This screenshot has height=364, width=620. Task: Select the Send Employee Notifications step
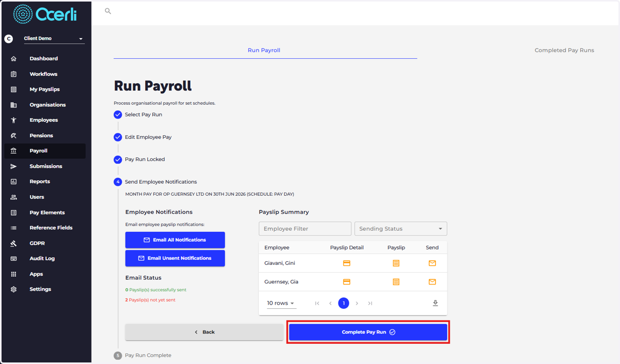tap(156, 182)
